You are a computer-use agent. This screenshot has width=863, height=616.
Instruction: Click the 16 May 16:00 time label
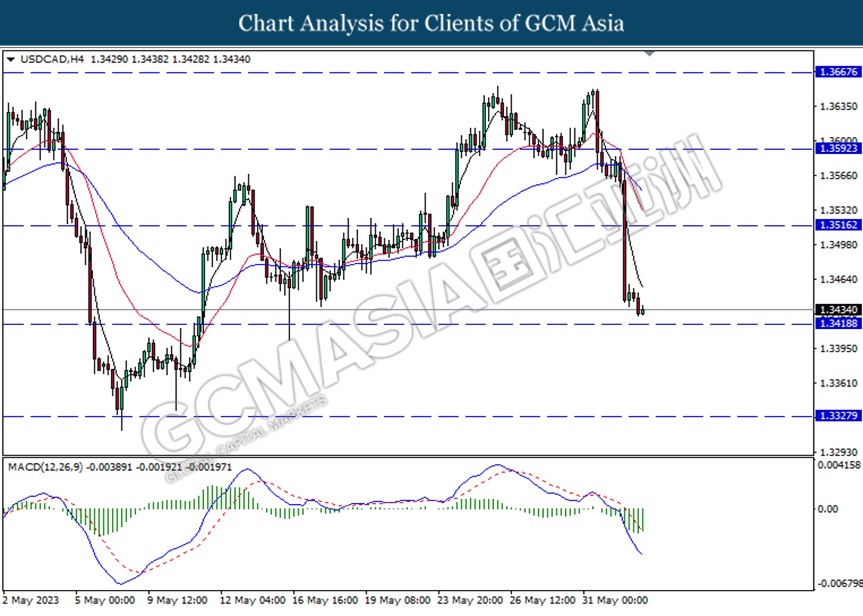pyautogui.click(x=325, y=600)
